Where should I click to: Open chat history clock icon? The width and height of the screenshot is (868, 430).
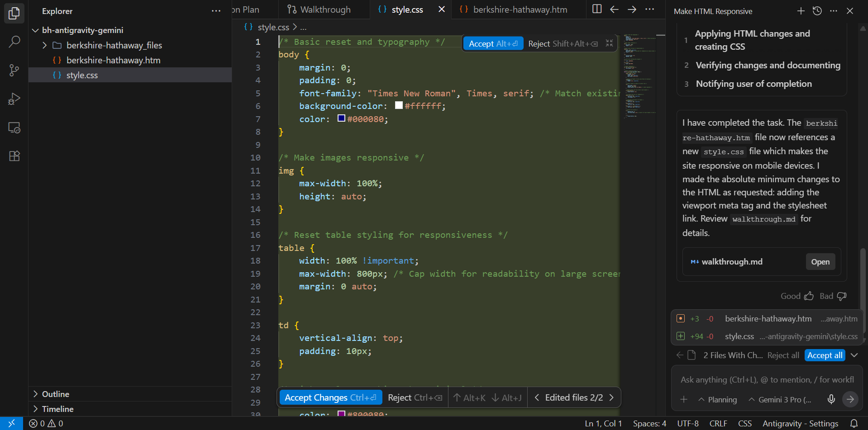pos(817,11)
